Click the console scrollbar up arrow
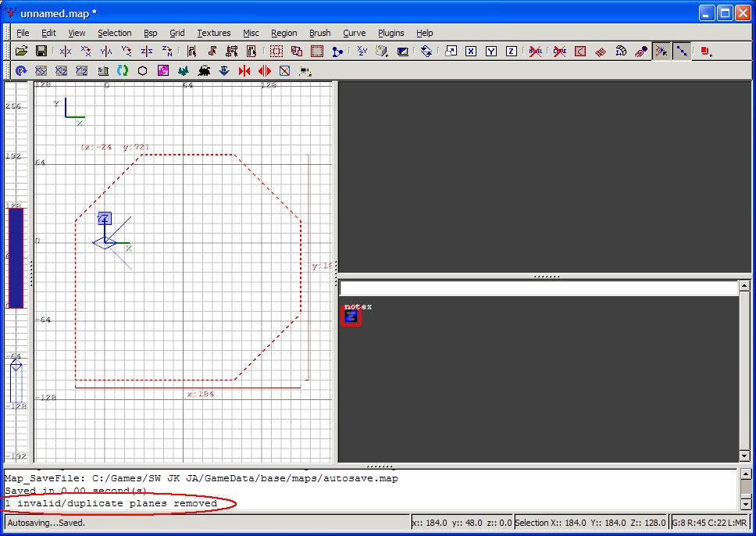756x536 pixels. (745, 474)
